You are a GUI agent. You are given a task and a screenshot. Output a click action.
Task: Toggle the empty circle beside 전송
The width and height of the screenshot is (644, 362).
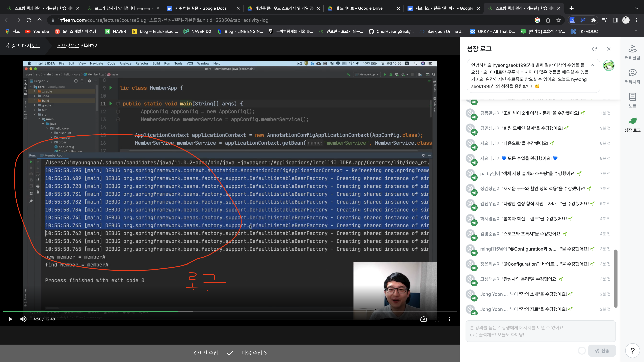582,351
